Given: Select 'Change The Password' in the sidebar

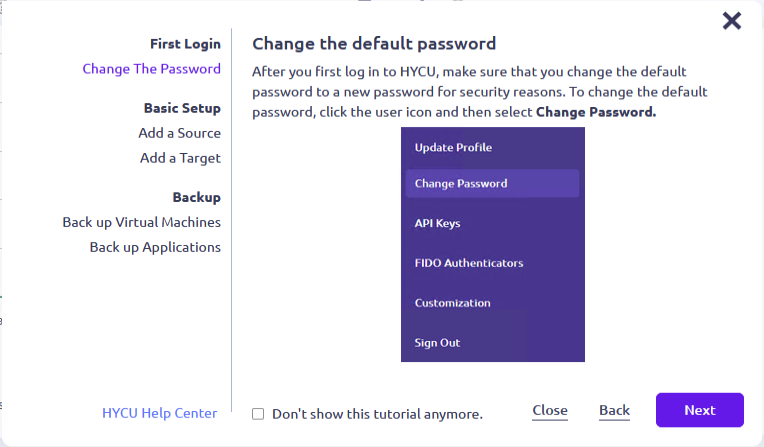Looking at the screenshot, I should click(x=151, y=69).
